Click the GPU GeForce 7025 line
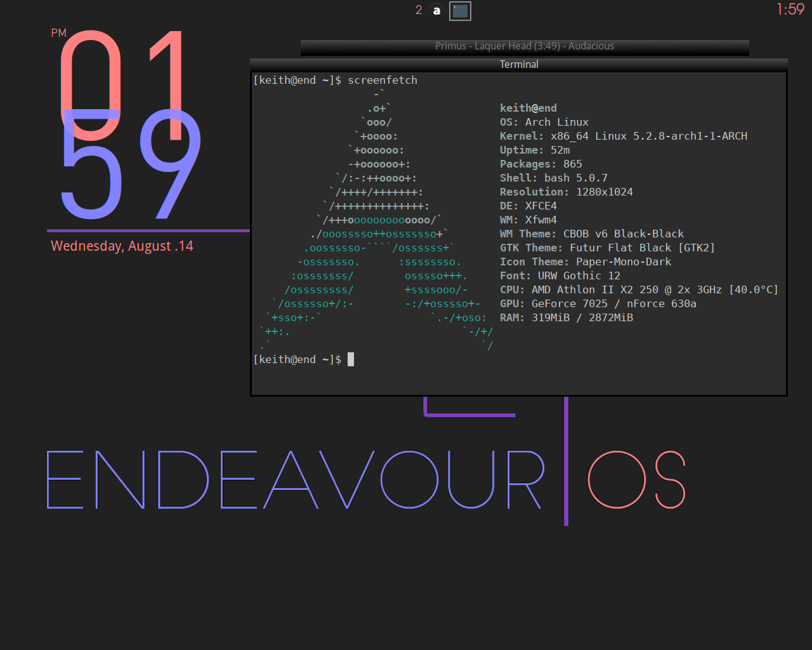 tap(598, 303)
